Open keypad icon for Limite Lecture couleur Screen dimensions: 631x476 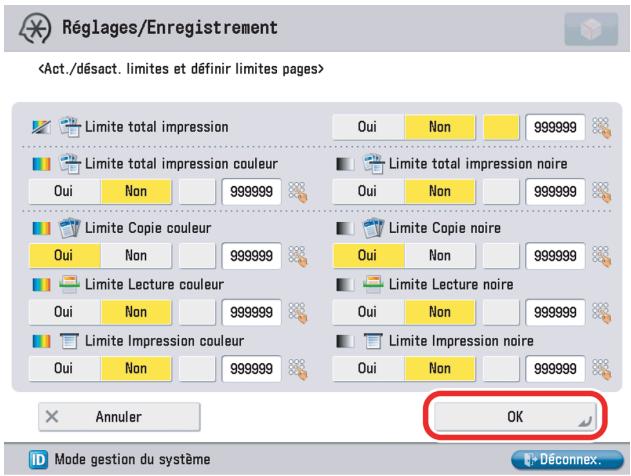298,313
